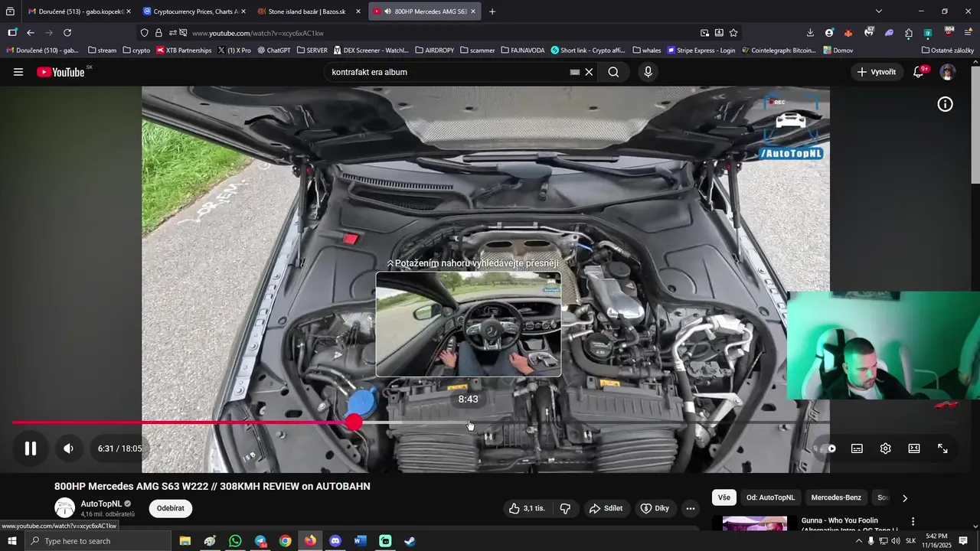Viewport: 980px width, 551px height.
Task: Open browser downloads arrow icon
Action: tap(810, 33)
